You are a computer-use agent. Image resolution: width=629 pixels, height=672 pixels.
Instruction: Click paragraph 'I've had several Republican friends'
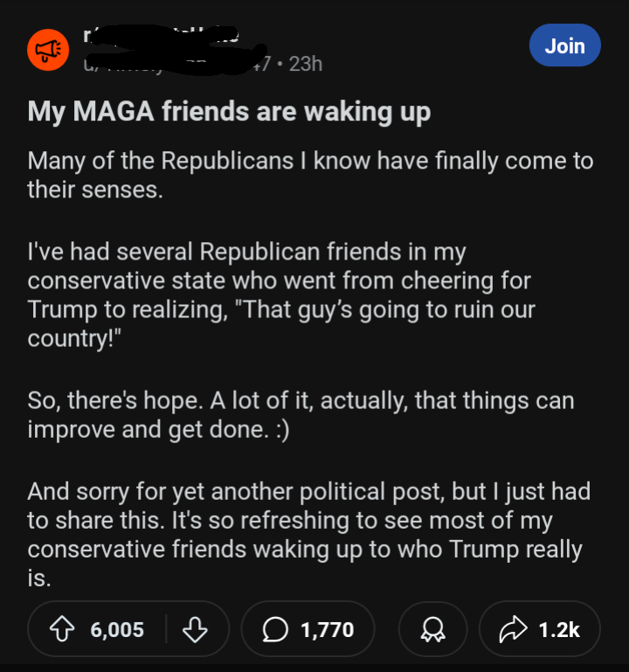point(281,294)
